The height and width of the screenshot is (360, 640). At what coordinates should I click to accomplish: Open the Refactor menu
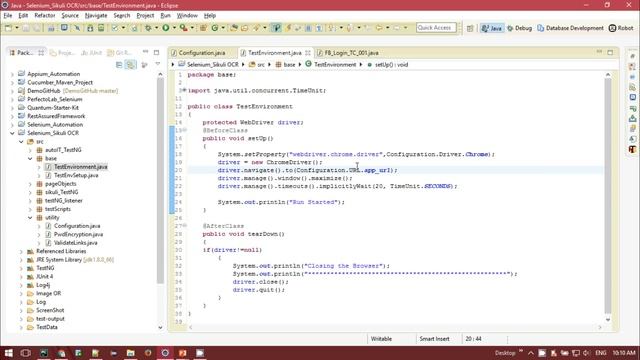44,16
